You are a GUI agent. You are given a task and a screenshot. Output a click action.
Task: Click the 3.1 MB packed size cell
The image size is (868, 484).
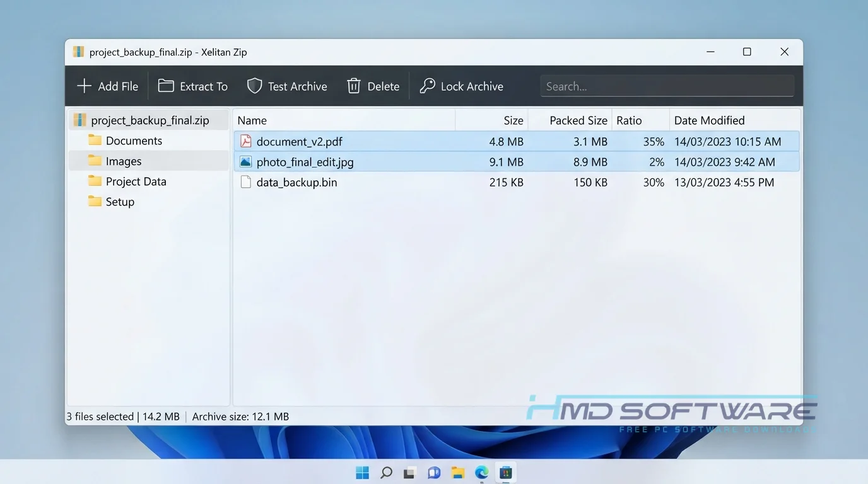[x=590, y=142]
